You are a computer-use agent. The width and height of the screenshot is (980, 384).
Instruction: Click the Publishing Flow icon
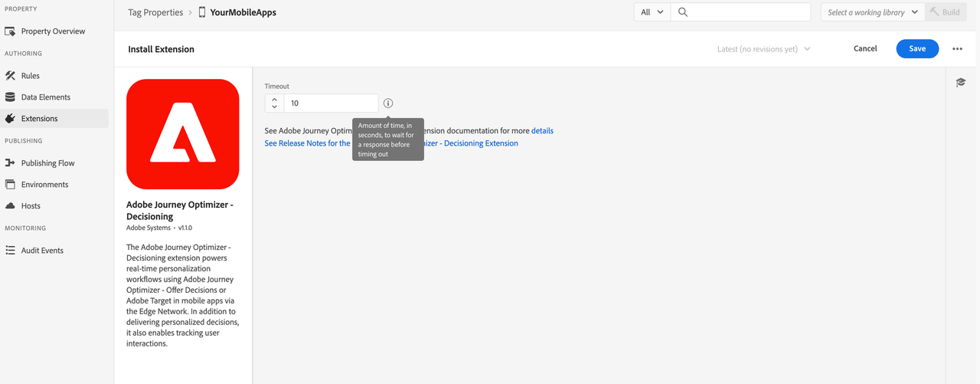[x=10, y=163]
